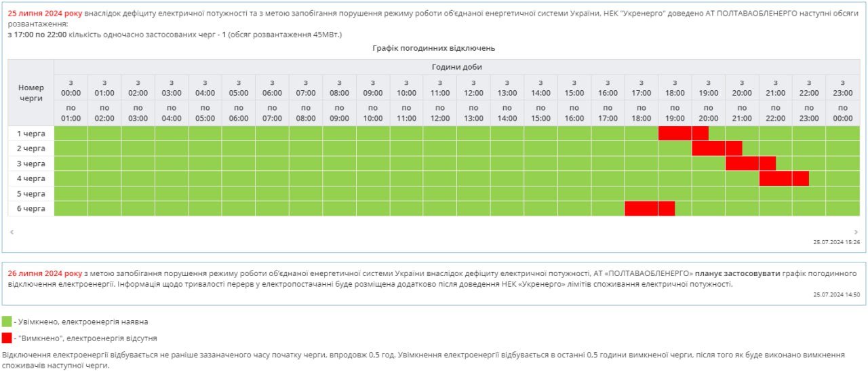Viewport: 868px width, 371px height.
Task: Click the "Години доби" table header
Action: (x=456, y=67)
